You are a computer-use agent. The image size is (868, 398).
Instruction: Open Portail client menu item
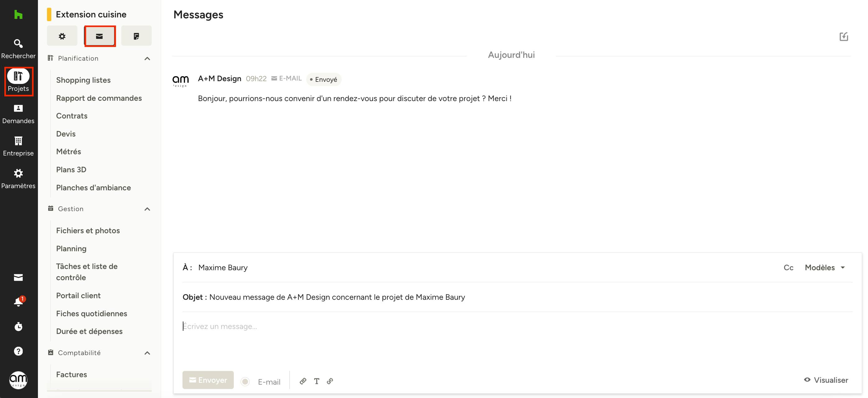(78, 295)
